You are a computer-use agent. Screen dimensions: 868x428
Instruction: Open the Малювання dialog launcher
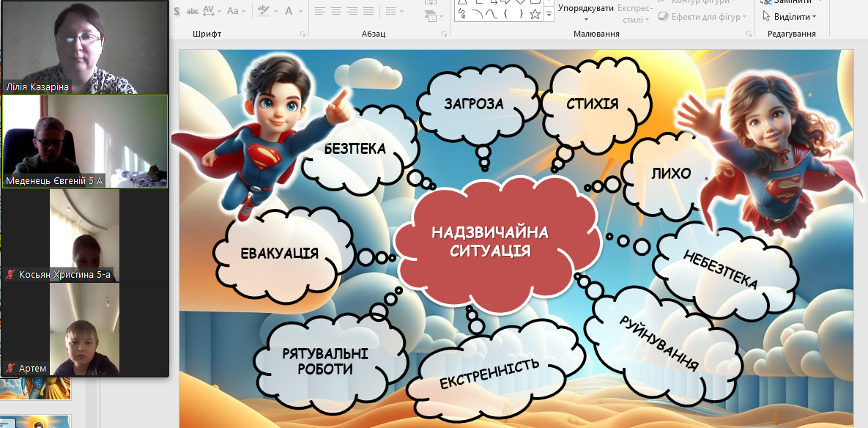point(749,34)
